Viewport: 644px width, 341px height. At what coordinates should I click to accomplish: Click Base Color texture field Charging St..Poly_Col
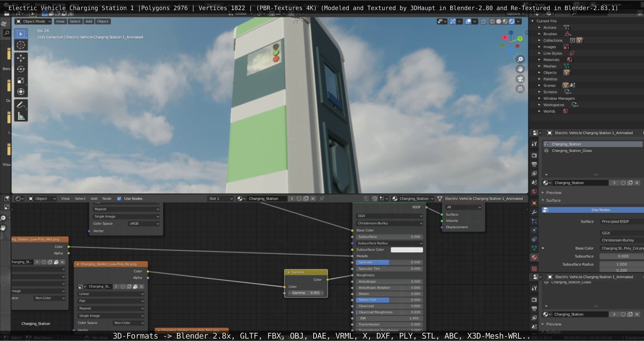[x=622, y=248]
